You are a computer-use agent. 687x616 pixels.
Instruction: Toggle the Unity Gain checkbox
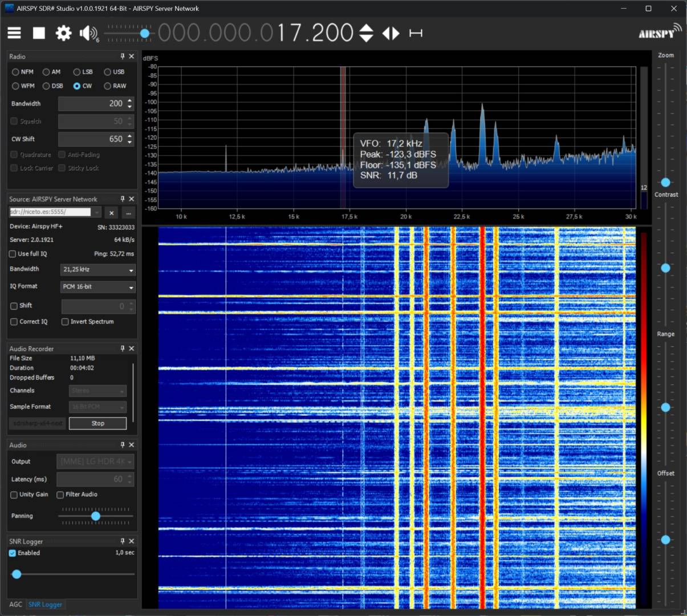pyautogui.click(x=14, y=495)
